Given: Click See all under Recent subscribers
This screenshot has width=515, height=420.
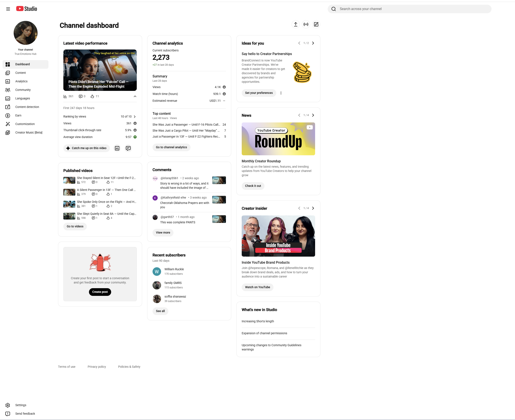Looking at the screenshot, I should [x=160, y=311].
